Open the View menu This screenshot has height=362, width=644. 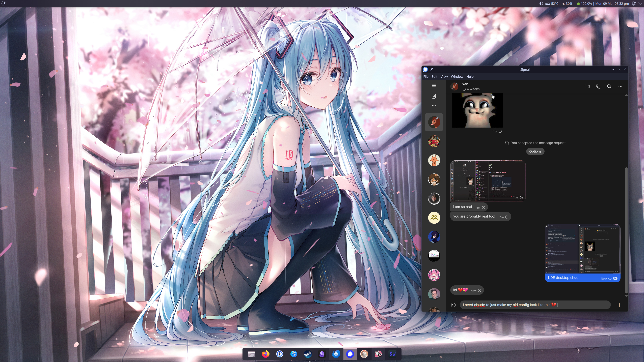(x=444, y=76)
